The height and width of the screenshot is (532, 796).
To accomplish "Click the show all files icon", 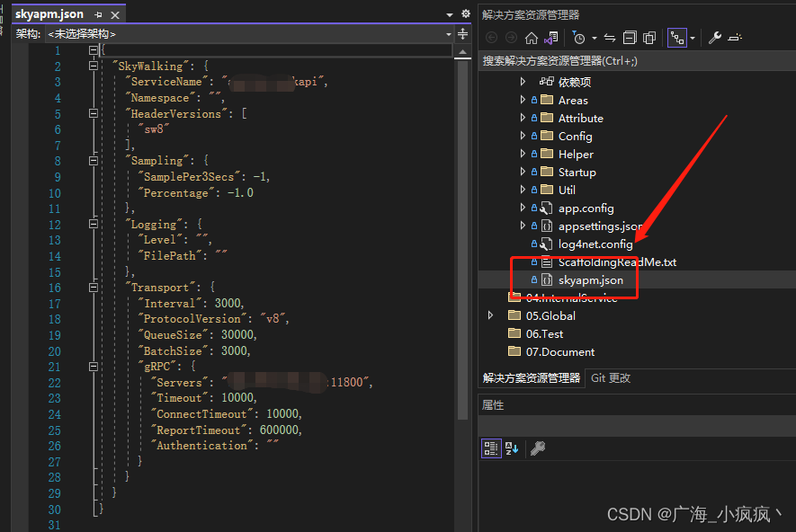I will tap(649, 38).
